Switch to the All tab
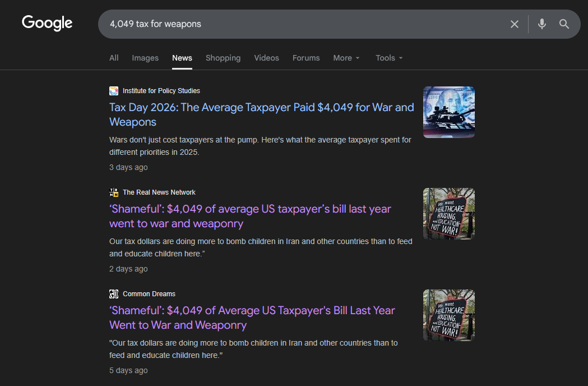The height and width of the screenshot is (386, 588). [114, 58]
